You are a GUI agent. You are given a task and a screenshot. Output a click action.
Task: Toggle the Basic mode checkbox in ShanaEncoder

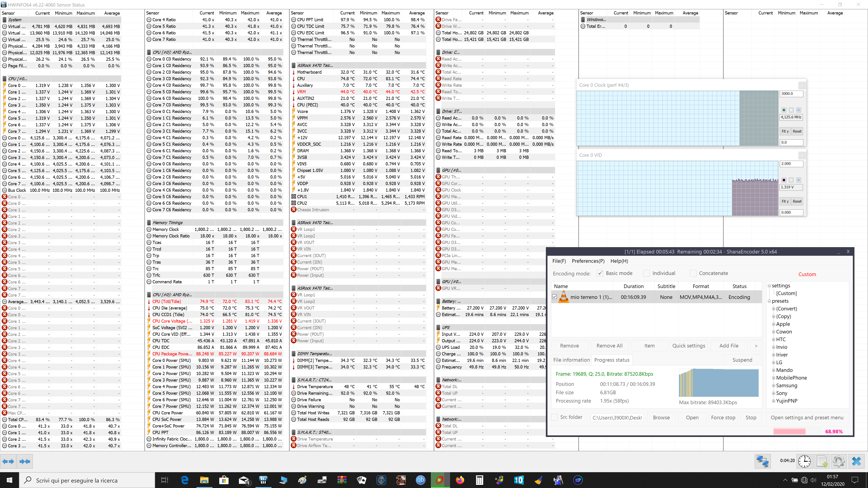(600, 273)
